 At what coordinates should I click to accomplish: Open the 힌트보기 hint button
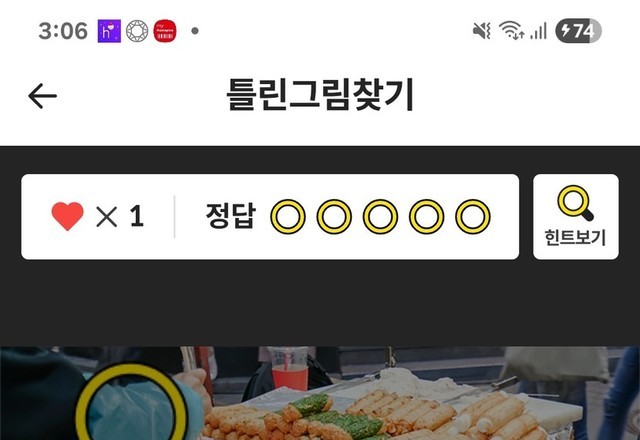tap(576, 217)
